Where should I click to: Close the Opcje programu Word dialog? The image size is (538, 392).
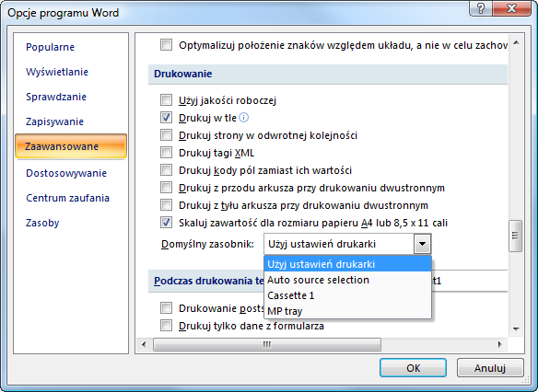(511, 8)
